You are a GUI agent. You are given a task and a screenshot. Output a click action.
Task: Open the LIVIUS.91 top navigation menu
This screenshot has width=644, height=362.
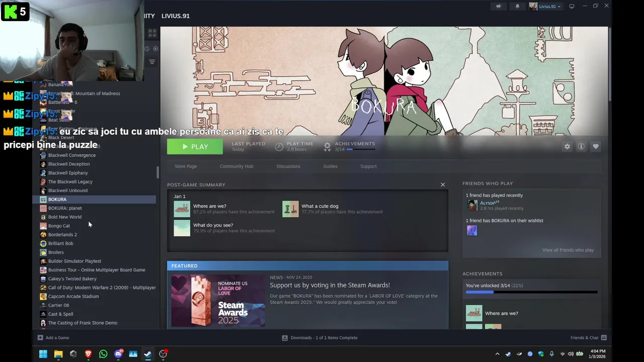click(176, 16)
